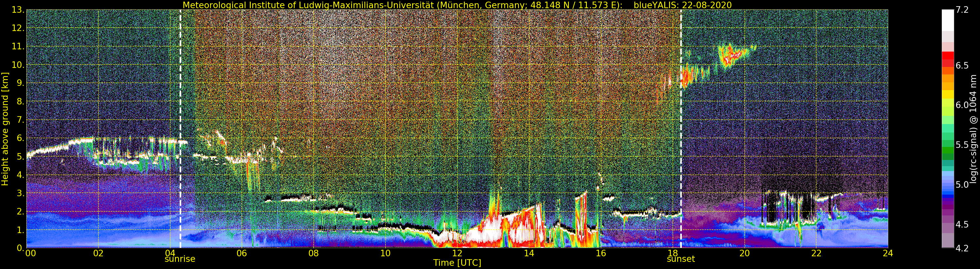Viewport: 980px width, 269px height.
Task: Select the white dashed sunrise line
Action: coord(180,114)
